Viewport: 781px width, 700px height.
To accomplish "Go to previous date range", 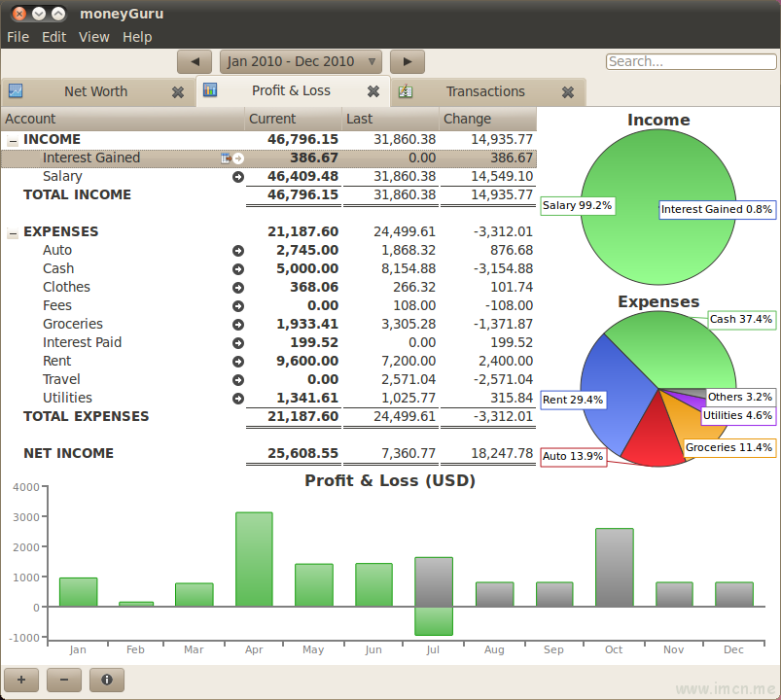I will [x=195, y=61].
